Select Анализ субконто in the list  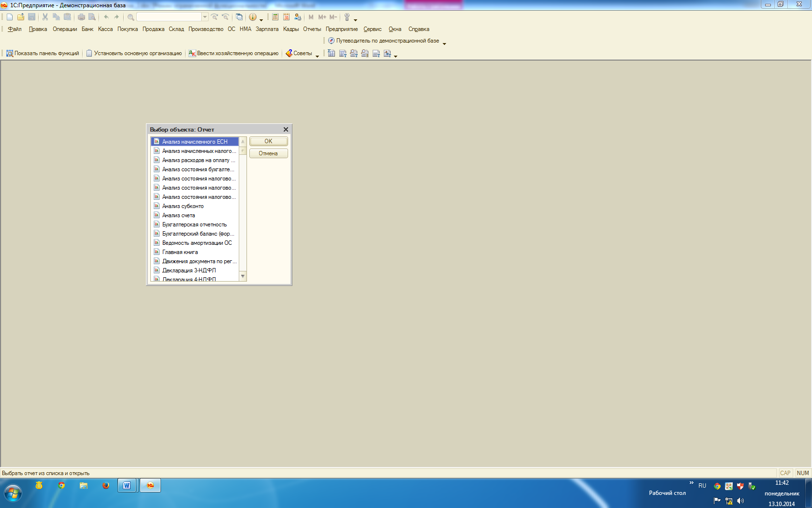[x=195, y=206]
